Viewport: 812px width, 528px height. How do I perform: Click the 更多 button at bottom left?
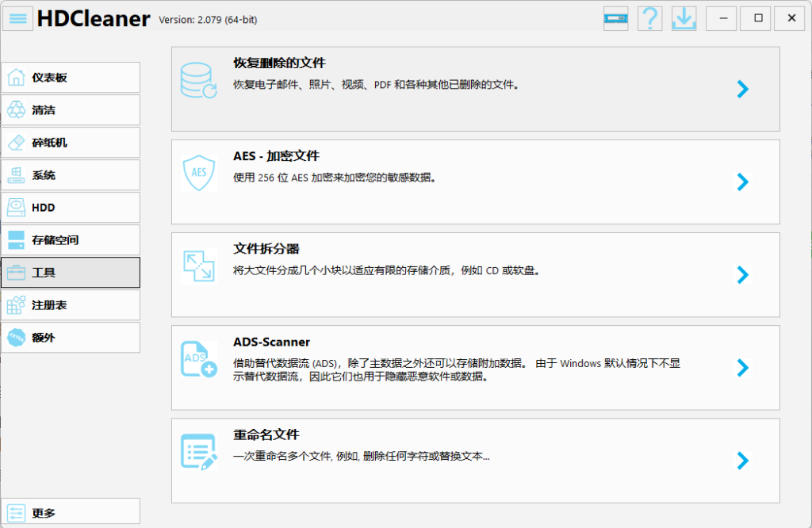tap(71, 513)
